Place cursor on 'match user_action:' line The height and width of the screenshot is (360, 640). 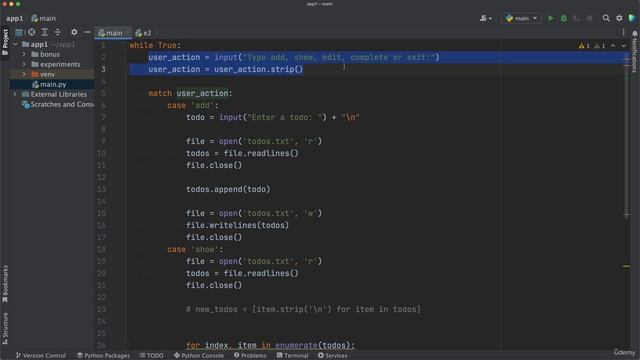click(190, 93)
